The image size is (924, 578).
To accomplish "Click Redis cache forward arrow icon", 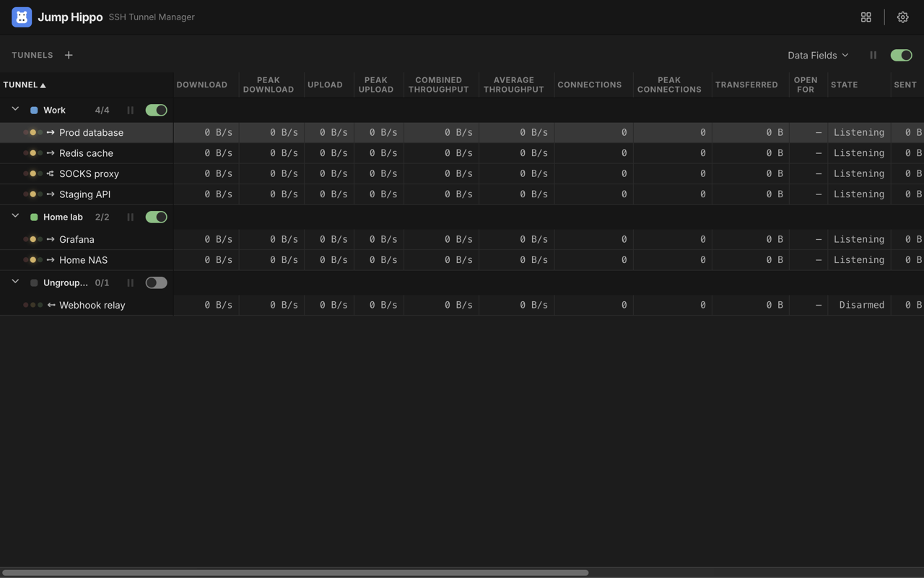I will (x=51, y=153).
